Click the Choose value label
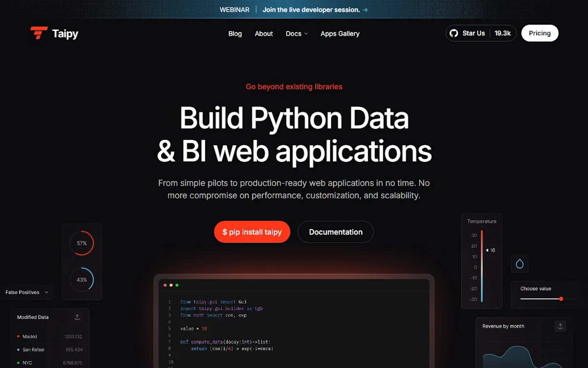Screen dimensions: 588x368 point(536,289)
